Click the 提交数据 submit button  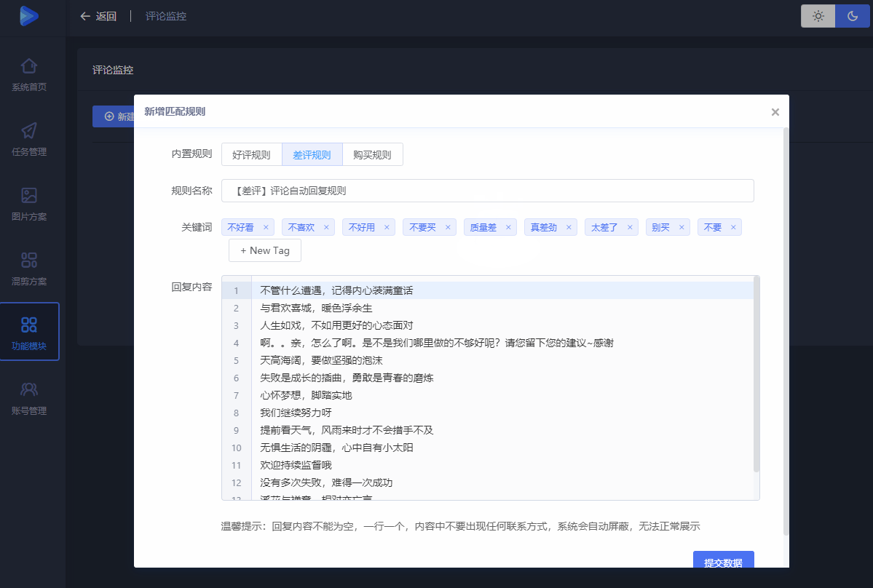(723, 560)
